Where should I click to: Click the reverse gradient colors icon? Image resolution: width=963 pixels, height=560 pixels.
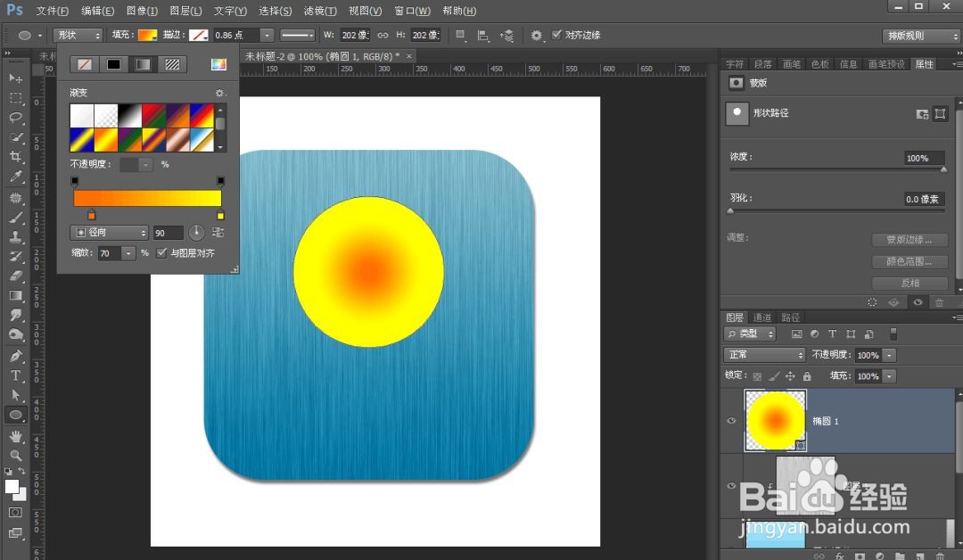[218, 232]
